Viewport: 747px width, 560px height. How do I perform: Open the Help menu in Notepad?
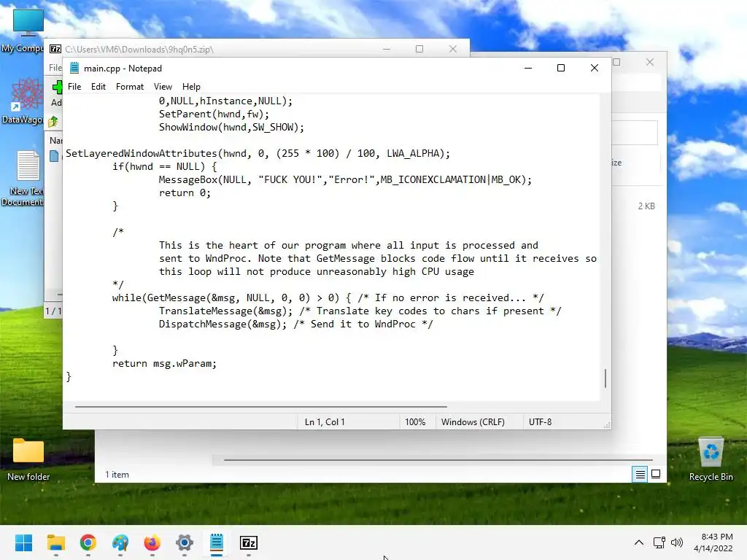191,87
